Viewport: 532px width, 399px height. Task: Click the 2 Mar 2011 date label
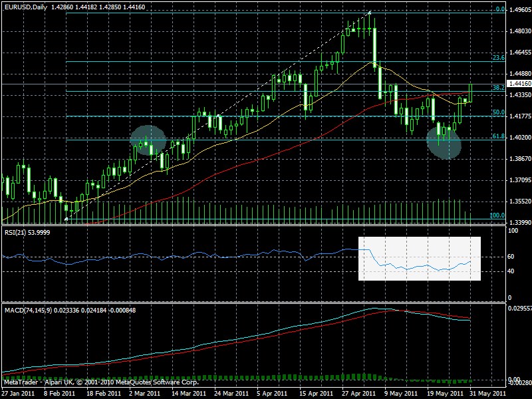(x=146, y=394)
